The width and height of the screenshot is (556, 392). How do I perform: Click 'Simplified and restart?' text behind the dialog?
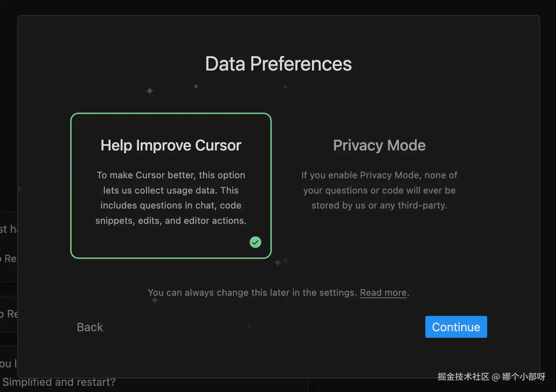59,382
